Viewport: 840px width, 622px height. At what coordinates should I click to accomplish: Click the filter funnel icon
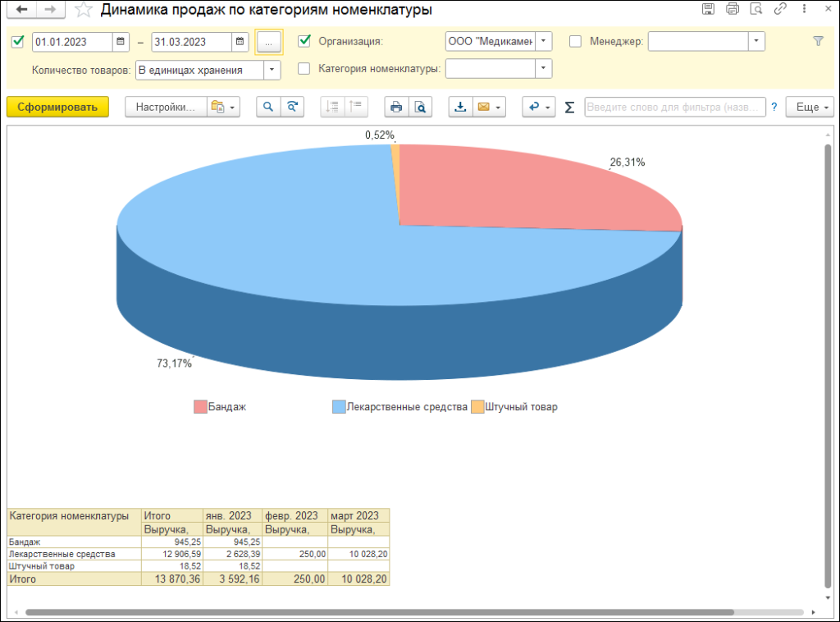[818, 41]
